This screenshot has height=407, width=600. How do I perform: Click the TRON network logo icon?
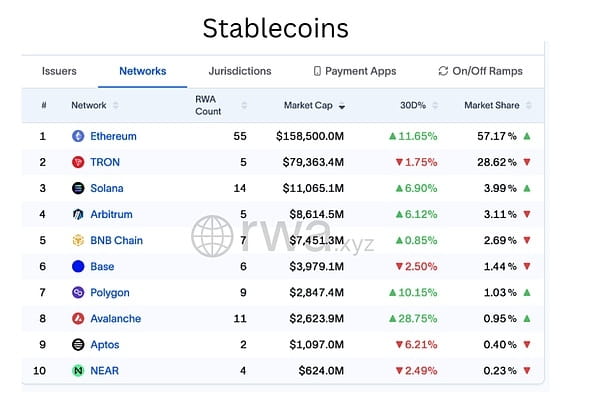click(x=78, y=162)
